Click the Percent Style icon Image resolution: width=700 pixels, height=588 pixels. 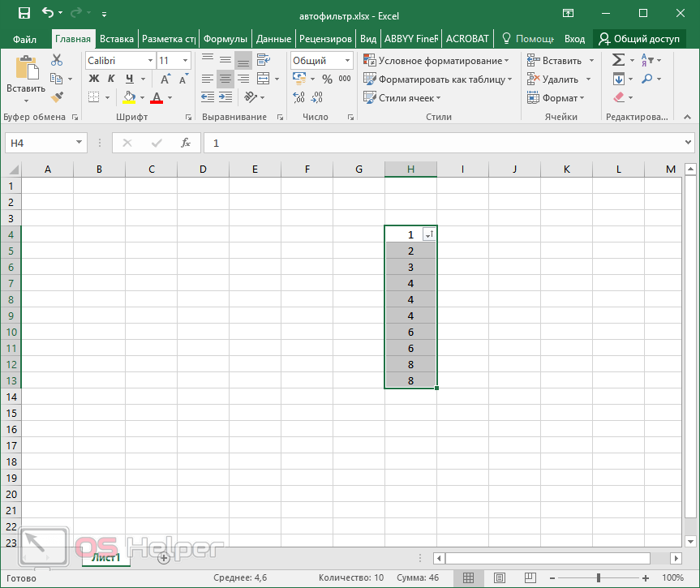click(327, 79)
